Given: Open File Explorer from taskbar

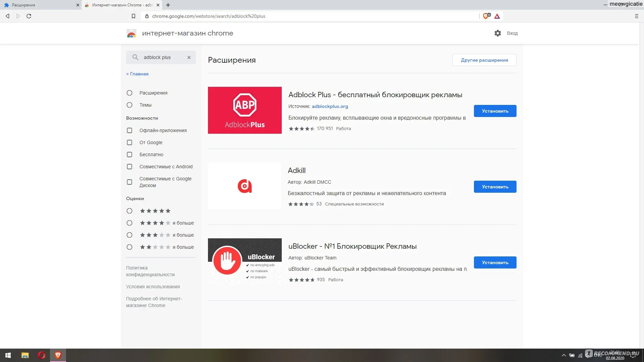Looking at the screenshot, I should (x=25, y=355).
